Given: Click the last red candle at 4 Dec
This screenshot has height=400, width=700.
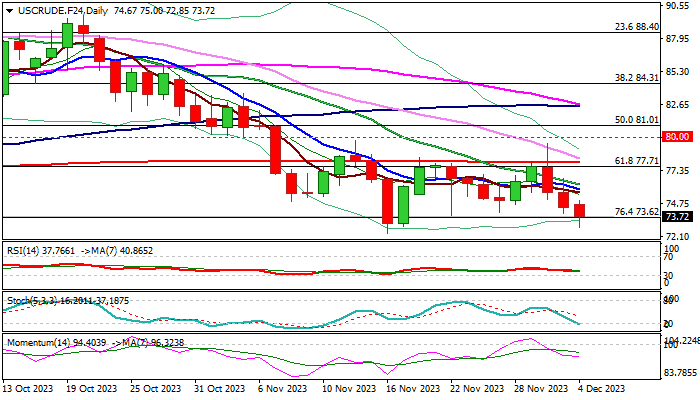Looking at the screenshot, I should [582, 211].
